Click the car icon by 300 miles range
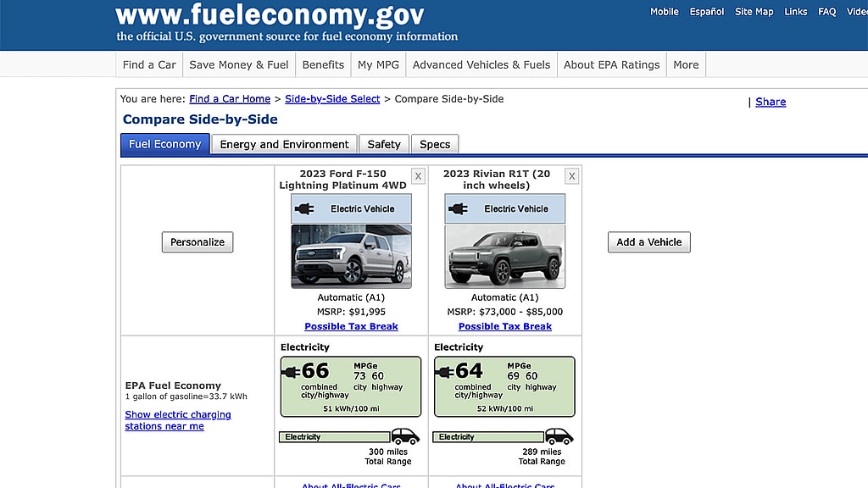868x488 pixels. [x=405, y=436]
